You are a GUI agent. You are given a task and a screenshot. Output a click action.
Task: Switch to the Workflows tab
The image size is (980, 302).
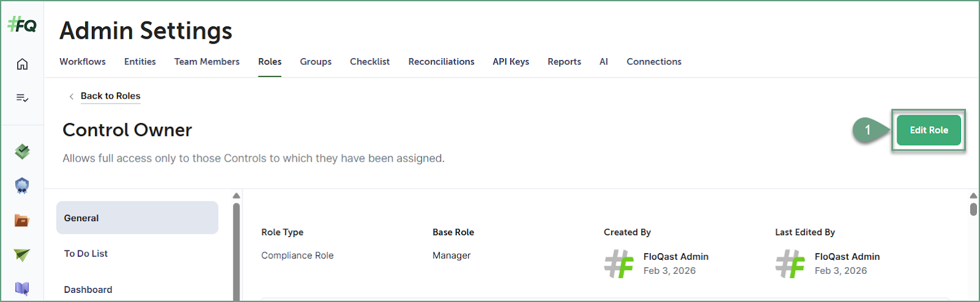pos(83,62)
